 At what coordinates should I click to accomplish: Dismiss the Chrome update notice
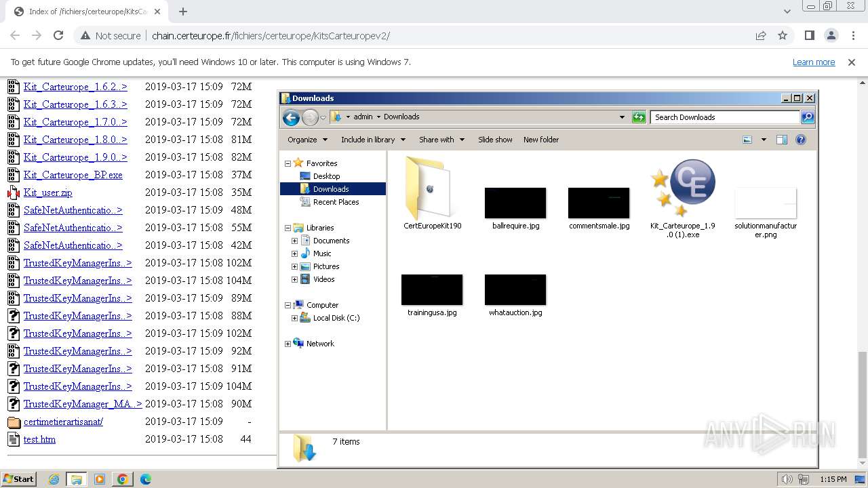(852, 62)
